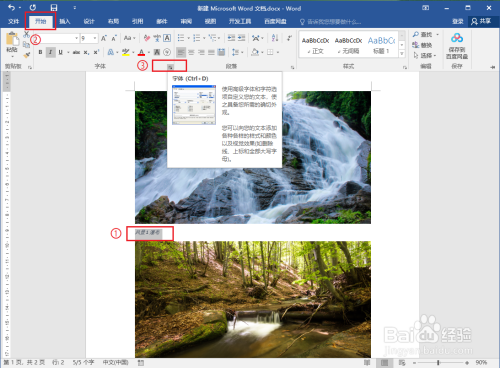This screenshot has height=368, width=500.
Task: Click the Share button
Action: (481, 21)
